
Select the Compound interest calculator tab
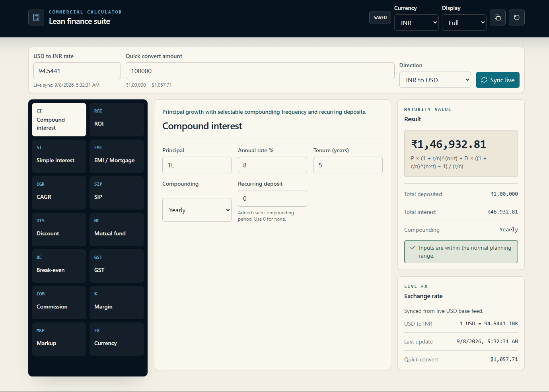pyautogui.click(x=59, y=120)
